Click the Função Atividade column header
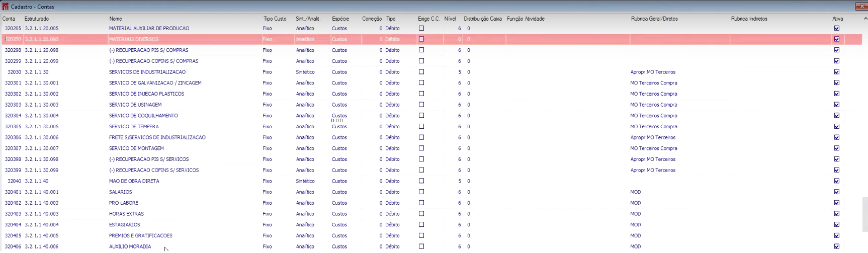Image resolution: width=868 pixels, height=253 pixels. click(x=526, y=19)
